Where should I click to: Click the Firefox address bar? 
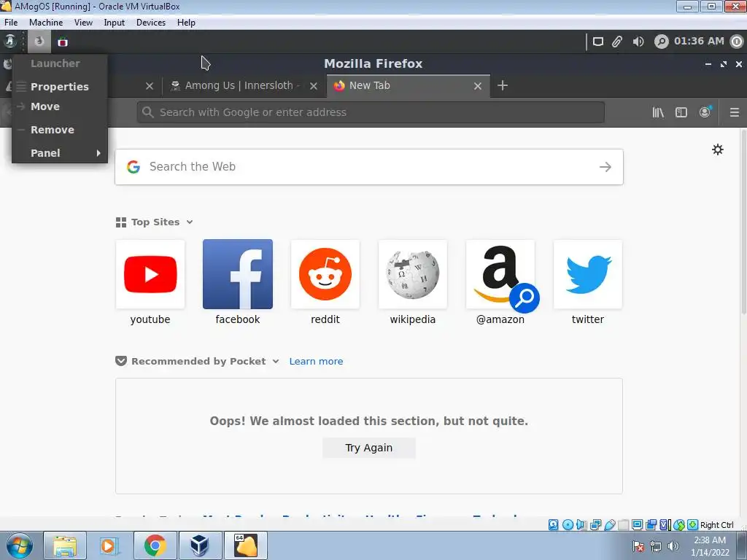click(x=371, y=112)
